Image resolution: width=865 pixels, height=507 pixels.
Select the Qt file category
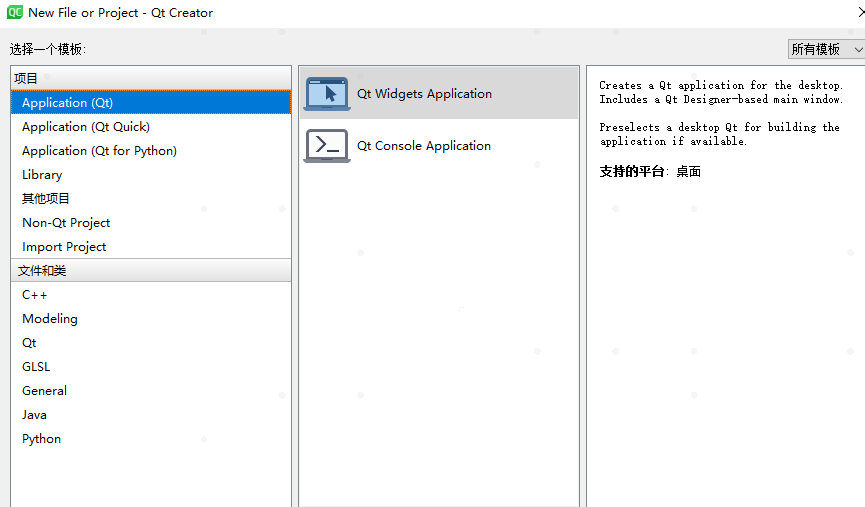pos(151,343)
